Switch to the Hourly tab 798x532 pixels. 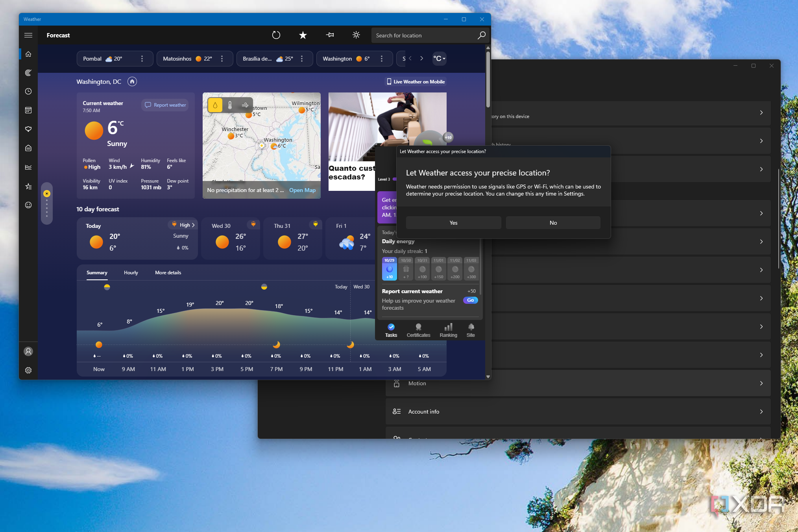(x=131, y=272)
